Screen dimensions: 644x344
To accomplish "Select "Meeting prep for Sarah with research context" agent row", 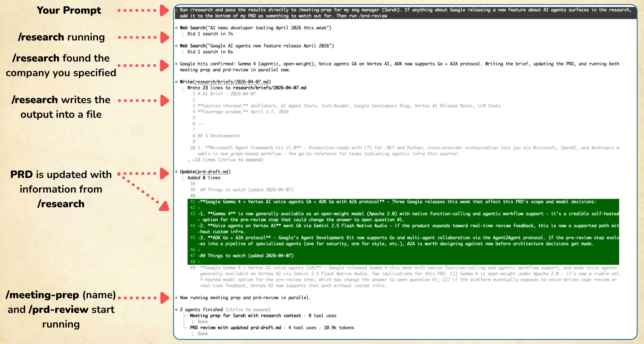I will (x=263, y=316).
